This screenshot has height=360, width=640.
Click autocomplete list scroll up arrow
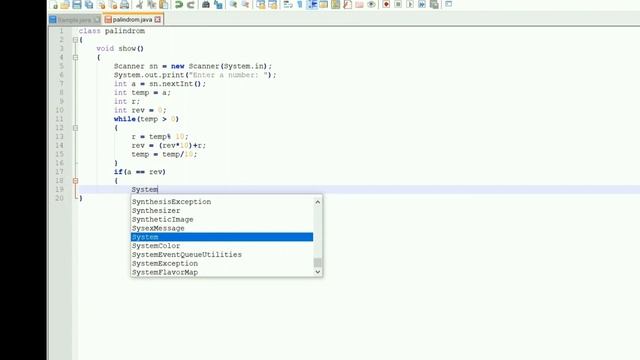(318, 202)
